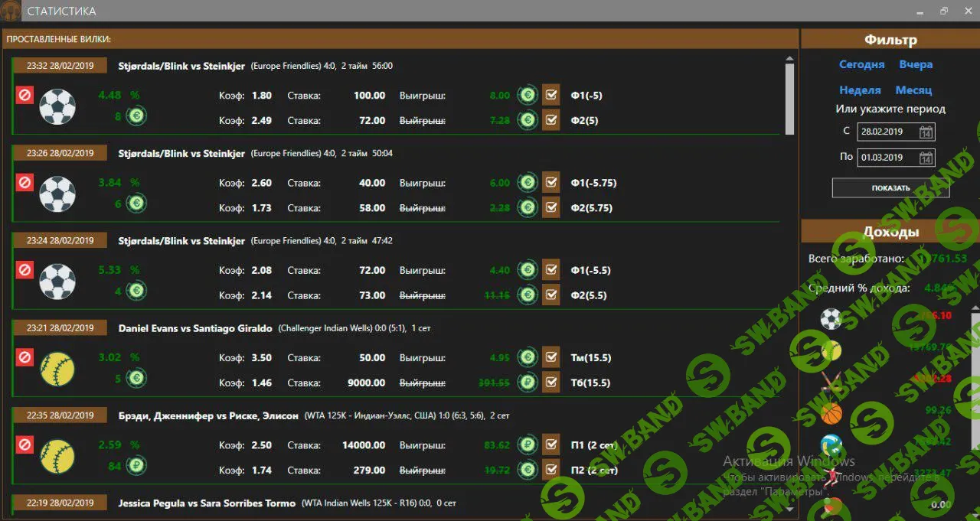This screenshot has width=980, height=521.
Task: Filter by Неделя period
Action: (860, 90)
